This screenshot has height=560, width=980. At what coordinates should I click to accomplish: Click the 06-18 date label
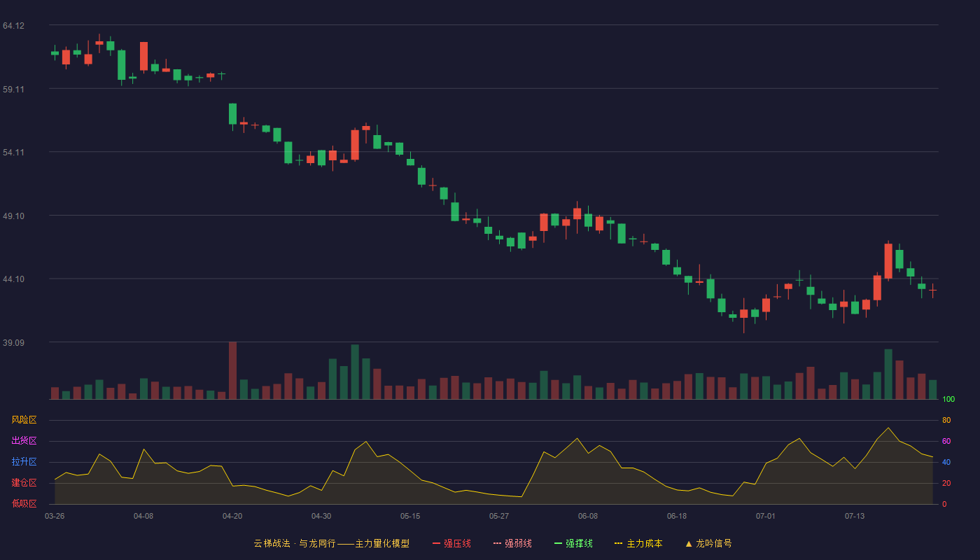677,516
